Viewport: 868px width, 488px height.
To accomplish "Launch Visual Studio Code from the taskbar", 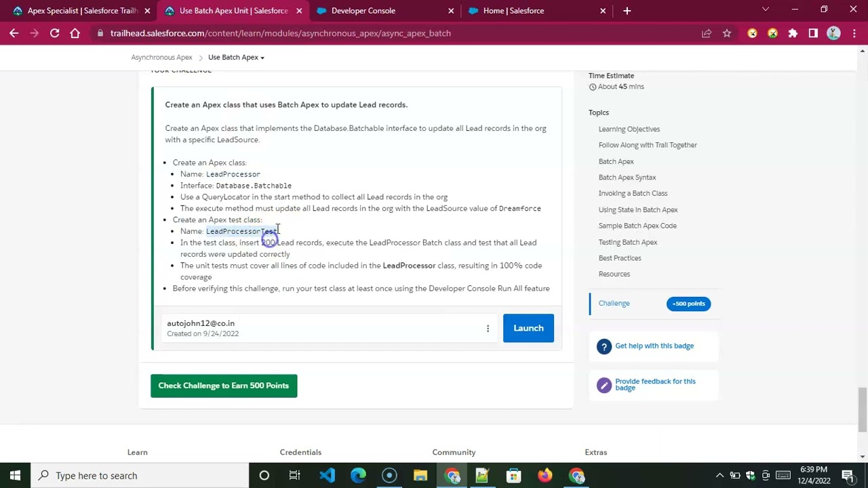I will pos(327,476).
